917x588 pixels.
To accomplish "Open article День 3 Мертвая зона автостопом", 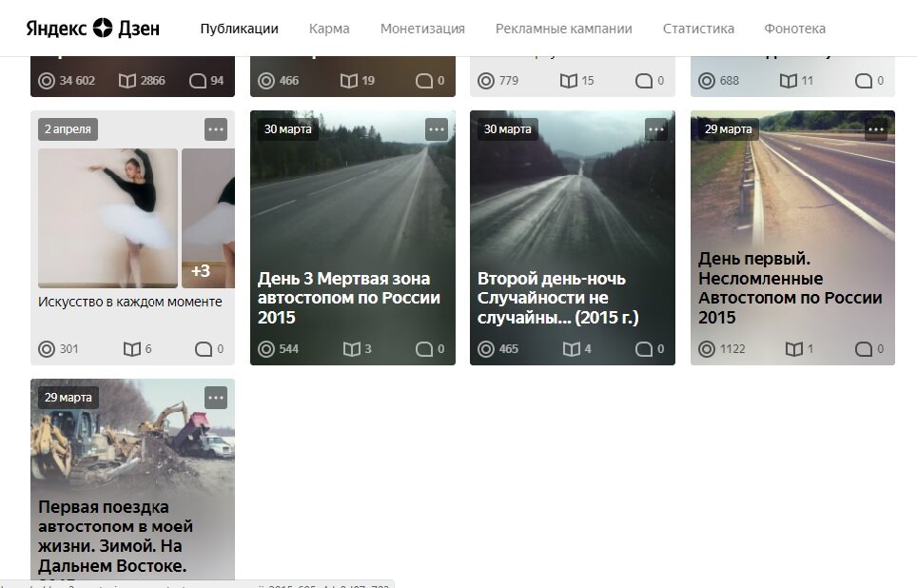I will pos(348,298).
